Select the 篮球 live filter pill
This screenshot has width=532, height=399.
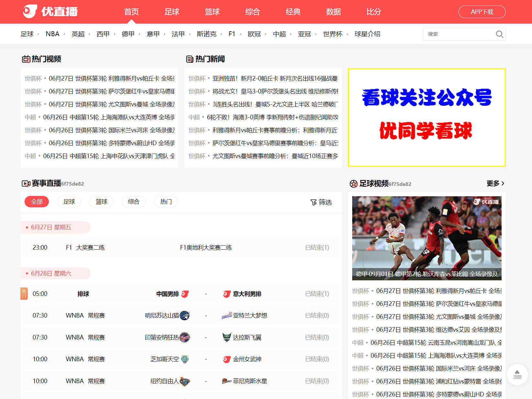101,202
